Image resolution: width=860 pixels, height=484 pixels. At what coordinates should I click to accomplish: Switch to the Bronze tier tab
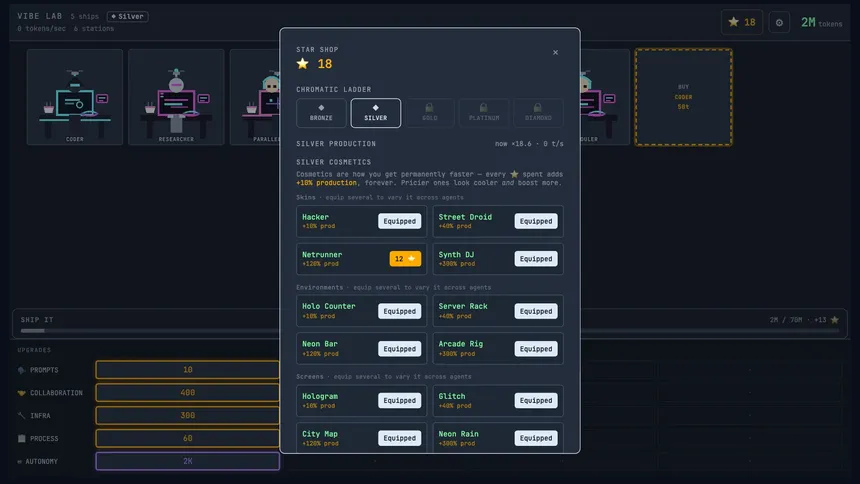(321, 112)
